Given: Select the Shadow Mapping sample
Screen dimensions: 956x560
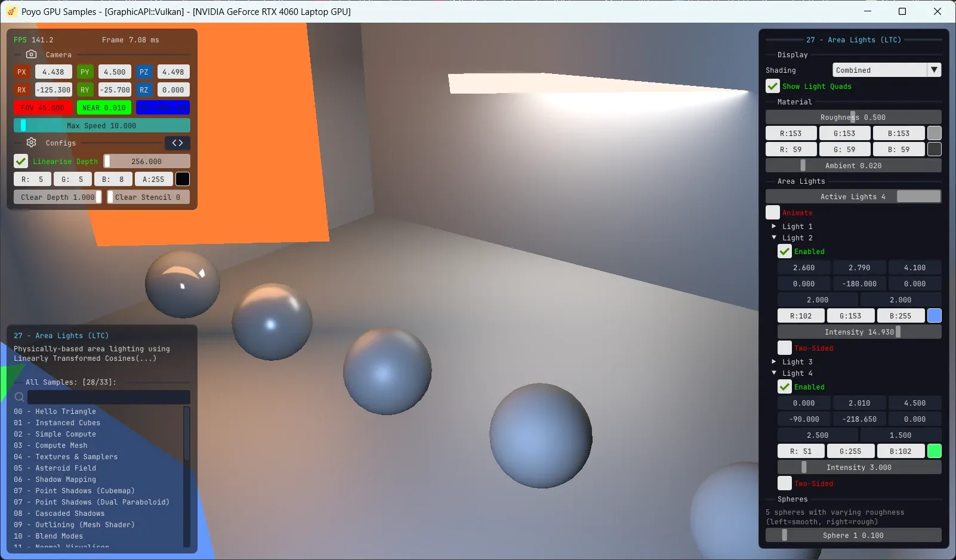Looking at the screenshot, I should (x=65, y=479).
